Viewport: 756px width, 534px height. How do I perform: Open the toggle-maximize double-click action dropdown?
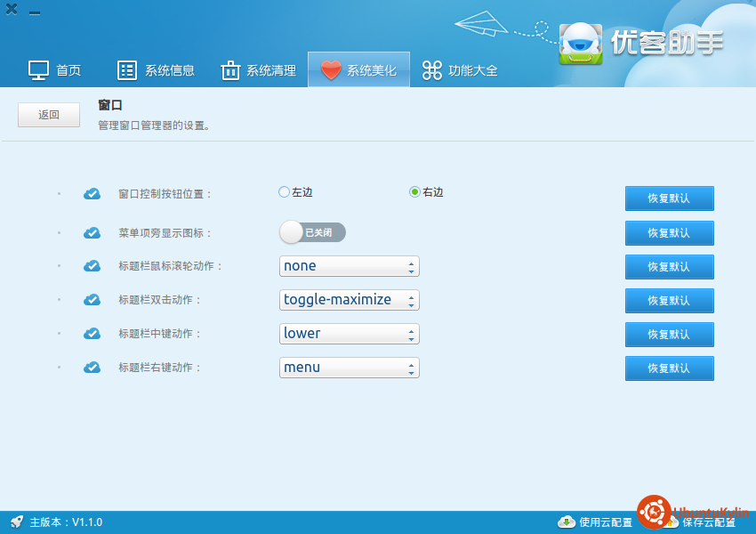pyautogui.click(x=349, y=300)
